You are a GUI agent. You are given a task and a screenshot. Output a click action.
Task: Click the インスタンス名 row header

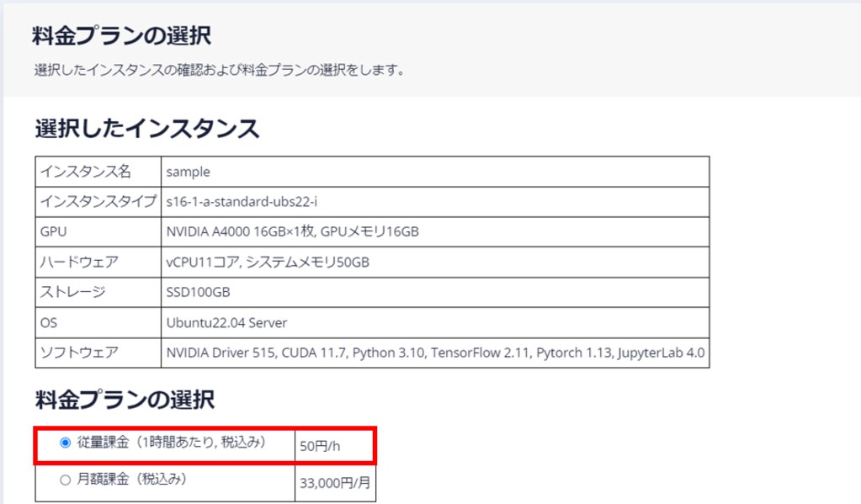point(86,172)
